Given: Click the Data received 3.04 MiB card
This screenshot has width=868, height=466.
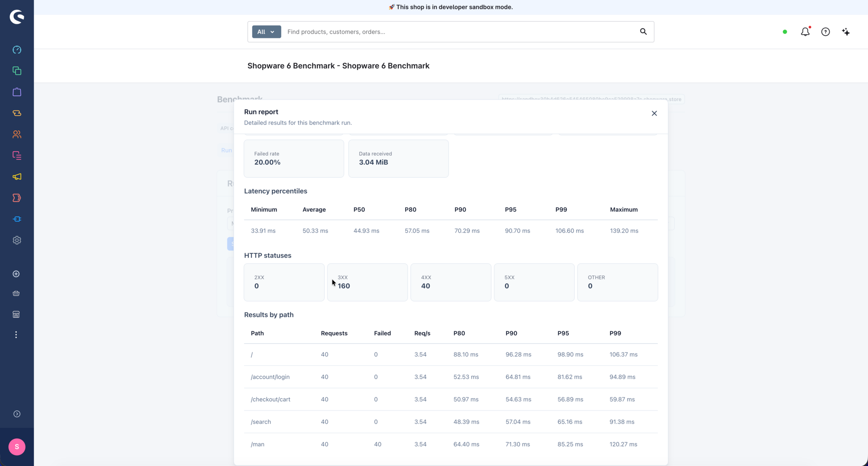Looking at the screenshot, I should click(x=398, y=158).
